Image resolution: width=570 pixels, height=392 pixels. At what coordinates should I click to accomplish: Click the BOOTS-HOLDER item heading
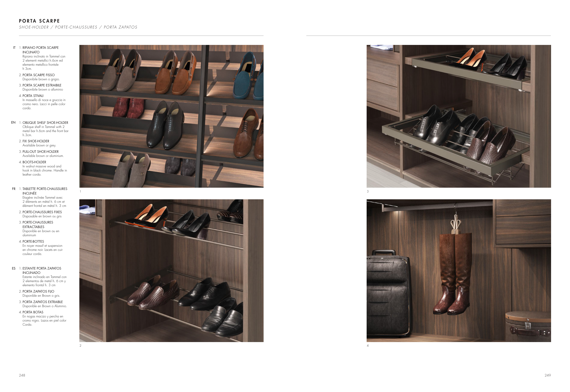point(34,162)
